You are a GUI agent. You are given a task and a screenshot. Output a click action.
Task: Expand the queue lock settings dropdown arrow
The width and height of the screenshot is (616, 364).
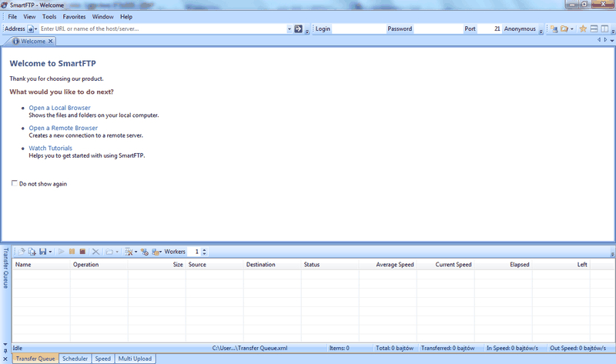[161, 252]
